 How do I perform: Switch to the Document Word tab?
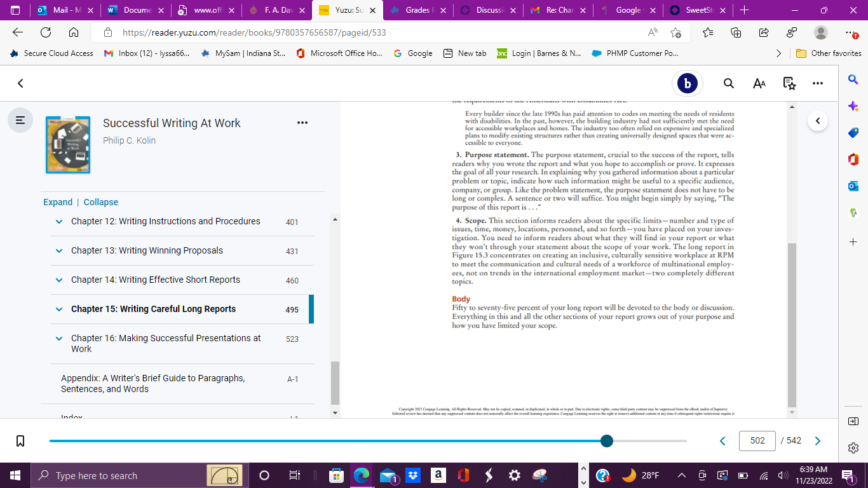tap(136, 10)
